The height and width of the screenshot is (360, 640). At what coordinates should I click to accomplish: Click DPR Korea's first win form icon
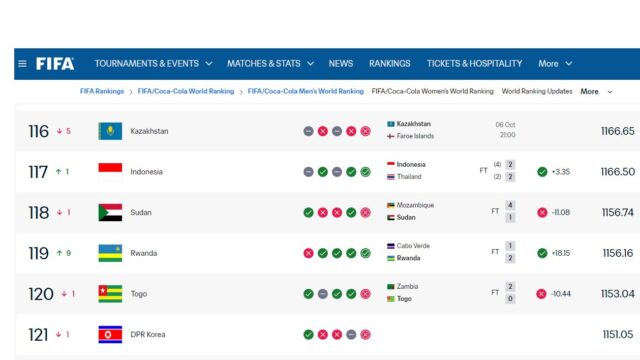click(309, 335)
